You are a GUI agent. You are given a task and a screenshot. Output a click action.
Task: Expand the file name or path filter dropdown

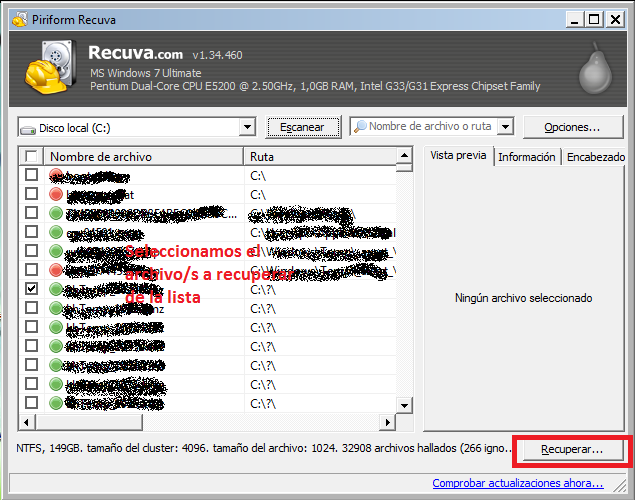click(x=505, y=127)
